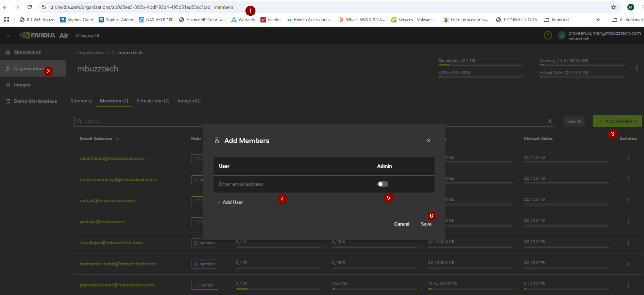This screenshot has height=295, width=644.
Task: Click the hamburger menu icon beside NVIDIA logo
Action: click(x=9, y=35)
